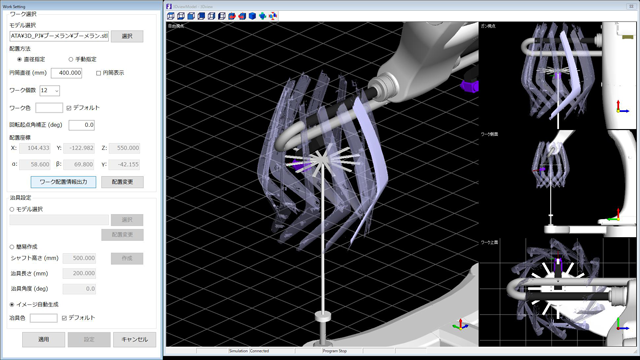Image resolution: width=640 pixels, height=360 pixels.
Task: Select the 手動指定 radio button
Action: (x=71, y=60)
